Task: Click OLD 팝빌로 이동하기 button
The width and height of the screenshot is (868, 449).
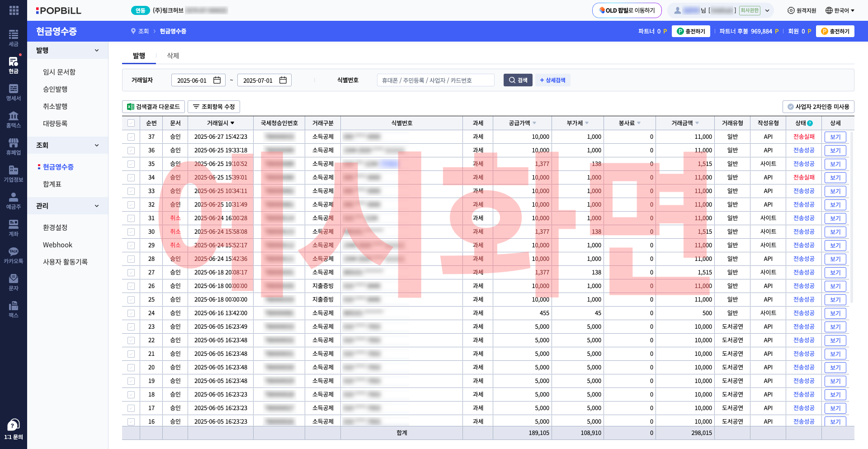Action: tap(627, 10)
